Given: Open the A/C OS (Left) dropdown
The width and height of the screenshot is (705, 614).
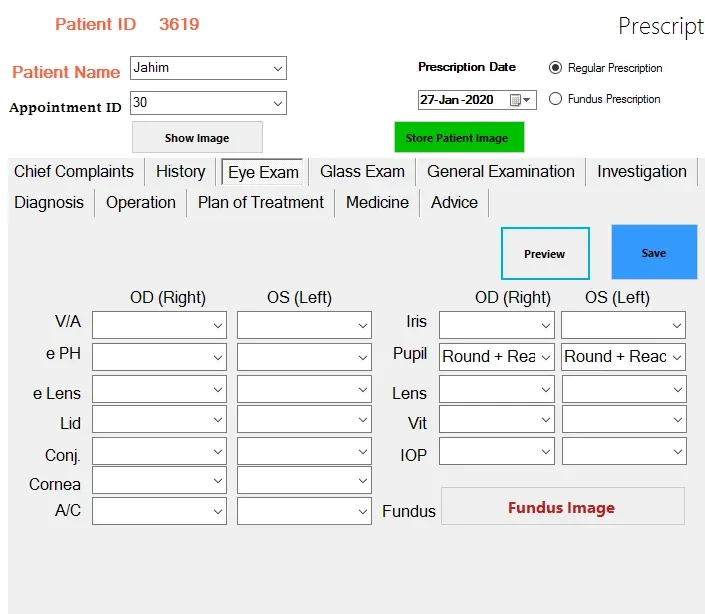Looking at the screenshot, I should click(304, 511).
